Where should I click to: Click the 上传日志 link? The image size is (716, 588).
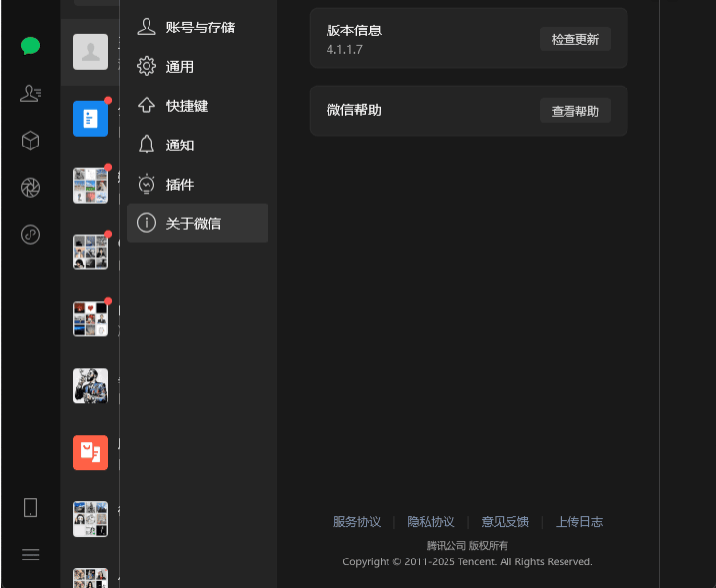click(579, 522)
